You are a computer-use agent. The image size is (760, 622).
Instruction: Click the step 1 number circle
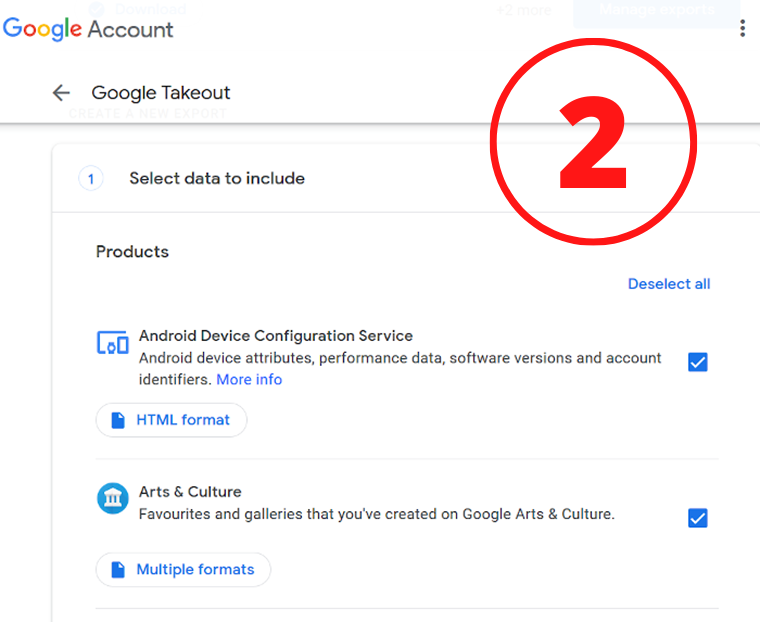91,179
